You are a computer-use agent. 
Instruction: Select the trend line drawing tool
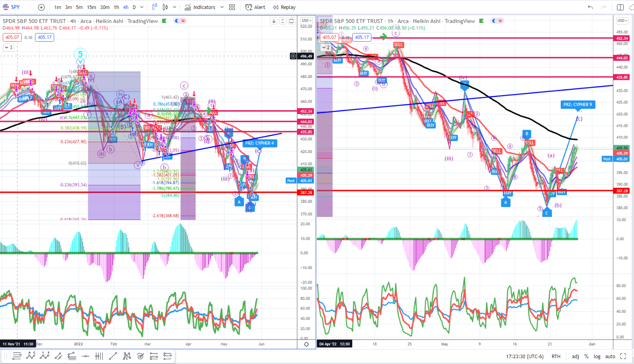(x=113, y=356)
